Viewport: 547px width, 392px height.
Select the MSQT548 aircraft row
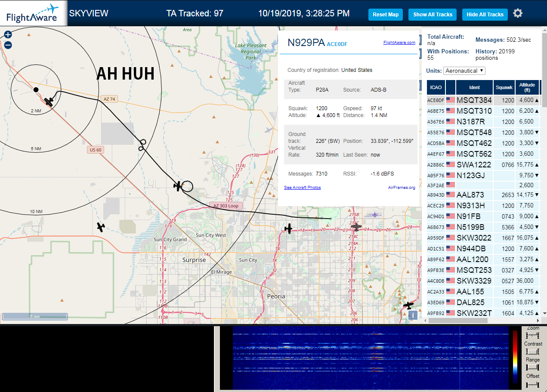coord(484,133)
